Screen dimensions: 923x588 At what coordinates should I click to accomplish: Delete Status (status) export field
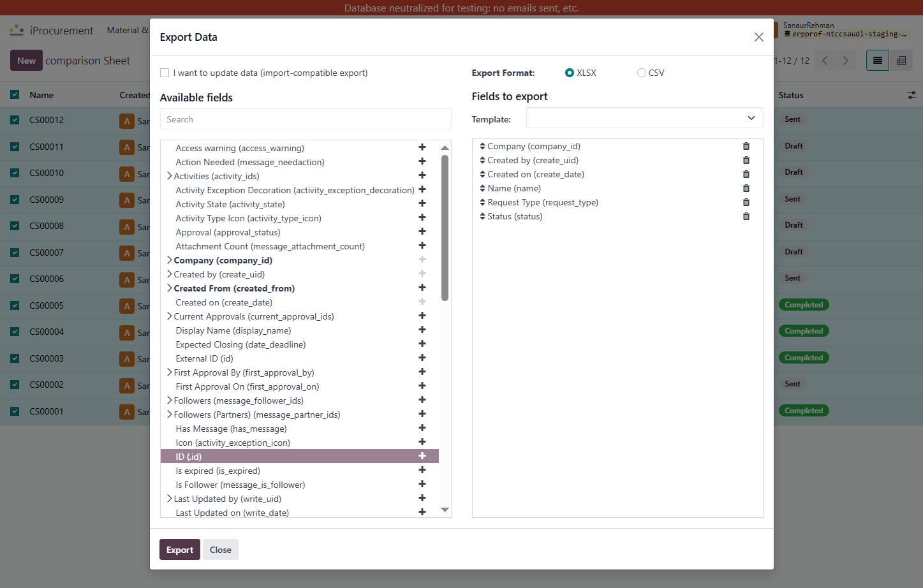(x=746, y=216)
